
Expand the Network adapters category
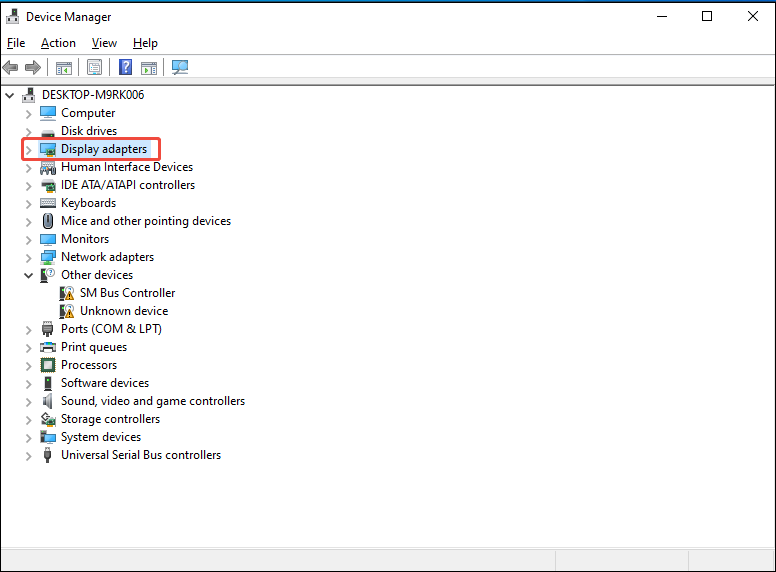coord(29,258)
